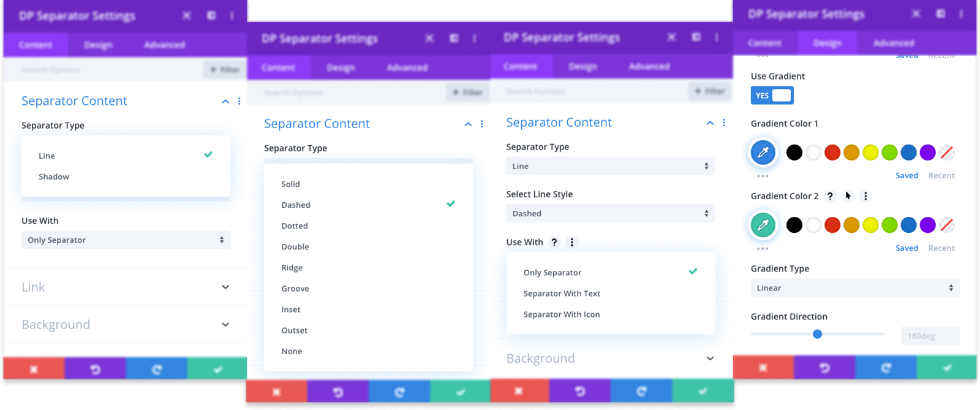Click the green checkmark save button in rightmost panel
Viewport: 980px width, 410px height.
pyautogui.click(x=947, y=368)
